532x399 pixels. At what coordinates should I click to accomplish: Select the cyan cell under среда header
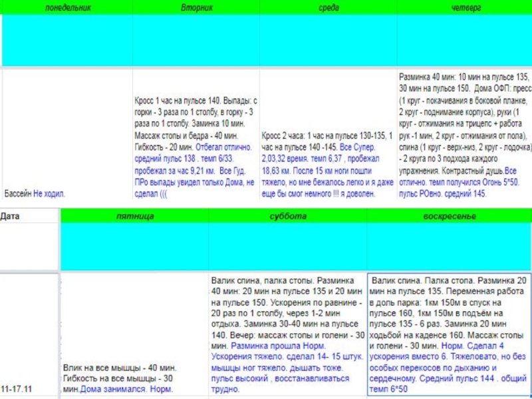(329, 40)
